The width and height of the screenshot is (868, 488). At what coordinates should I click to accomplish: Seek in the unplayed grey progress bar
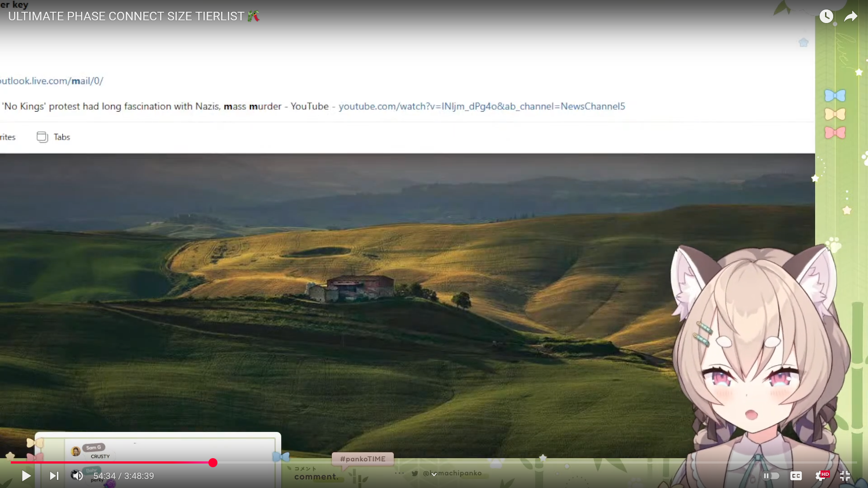[x=537, y=463]
